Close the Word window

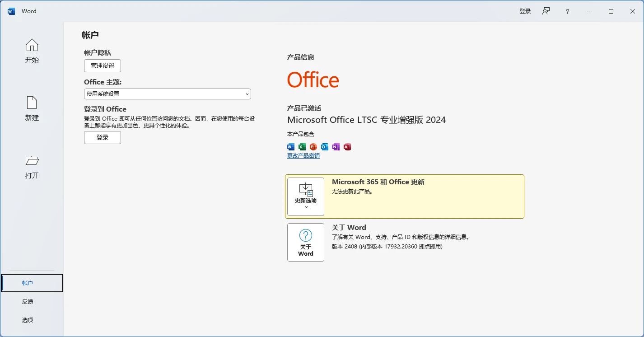(633, 11)
